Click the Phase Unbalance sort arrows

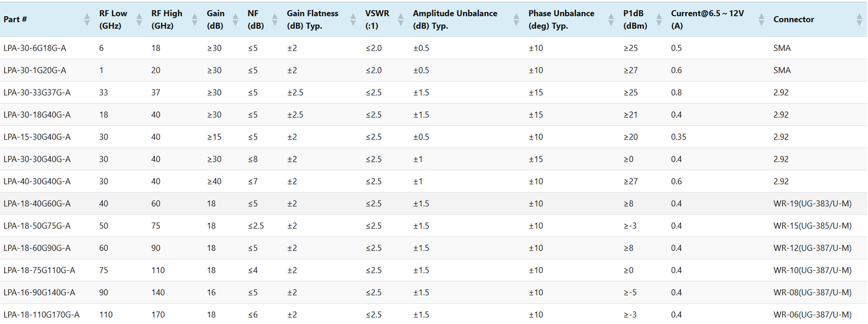click(x=611, y=20)
